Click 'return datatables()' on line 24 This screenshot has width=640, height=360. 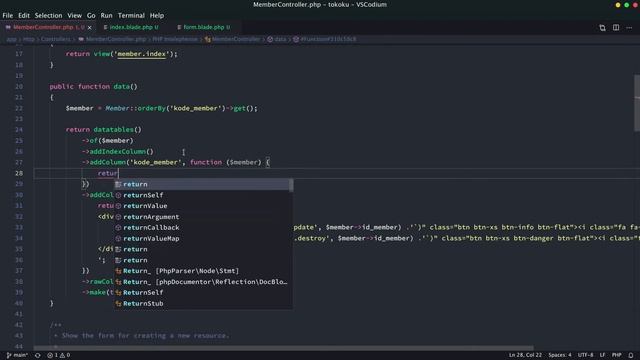tap(104, 130)
